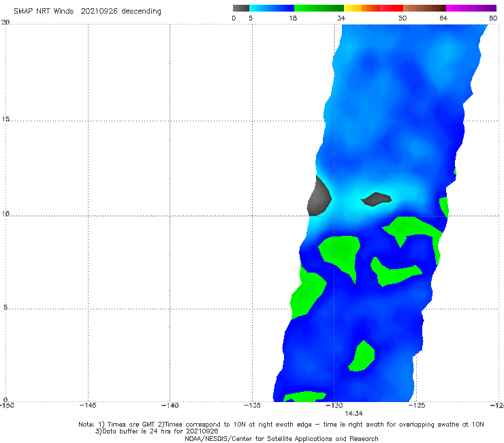
Task: Click the green wind patch near the equator at -128
Action: pyautogui.click(x=362, y=356)
